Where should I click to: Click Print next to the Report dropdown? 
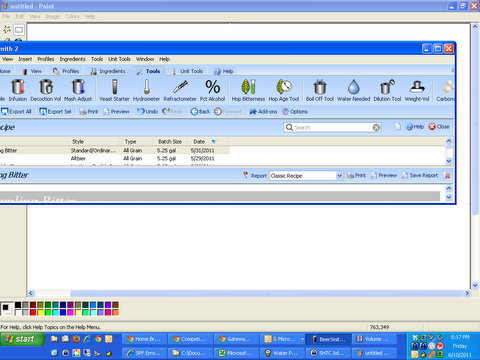356,175
